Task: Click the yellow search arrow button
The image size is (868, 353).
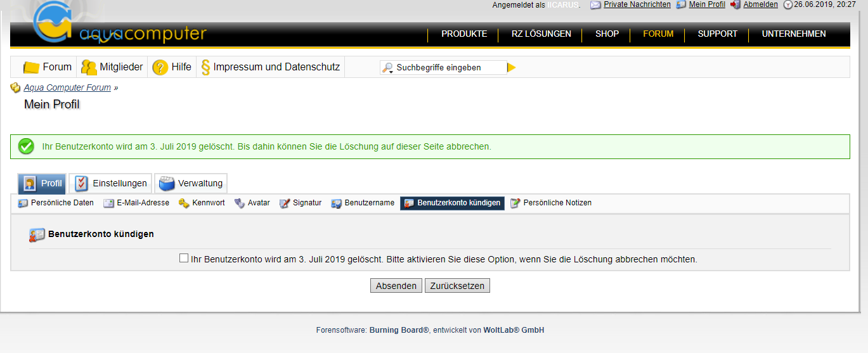Action: (x=512, y=67)
